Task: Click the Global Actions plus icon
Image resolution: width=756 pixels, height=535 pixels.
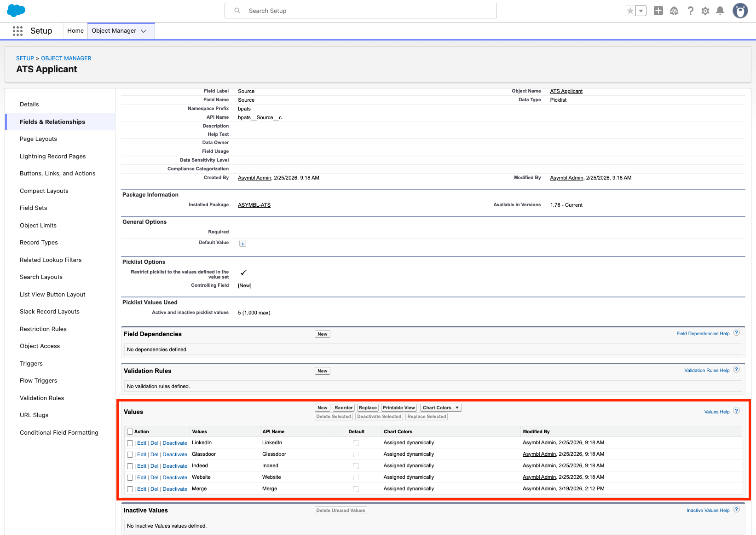Action: 658,11
